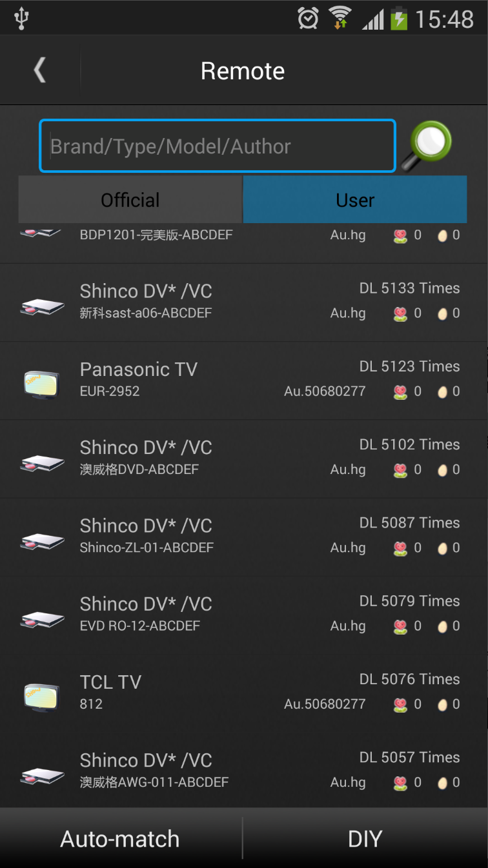Switch to the User tab

coord(355,200)
